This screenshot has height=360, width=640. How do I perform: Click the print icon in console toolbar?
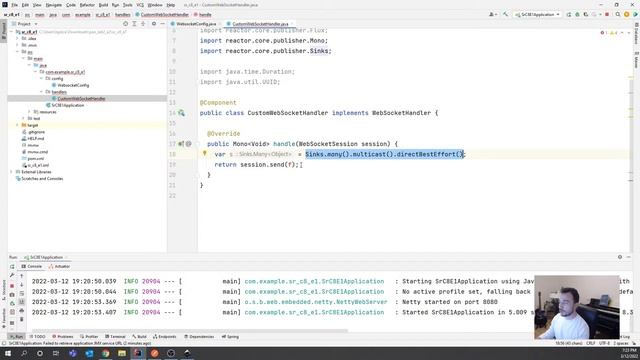(22, 311)
